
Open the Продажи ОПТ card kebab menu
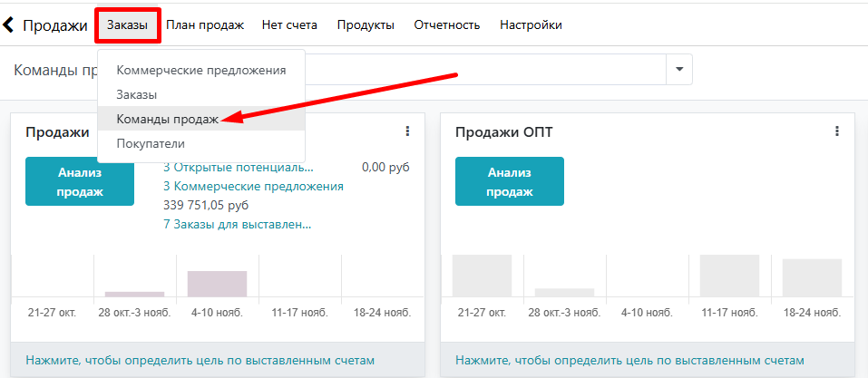coord(837,131)
